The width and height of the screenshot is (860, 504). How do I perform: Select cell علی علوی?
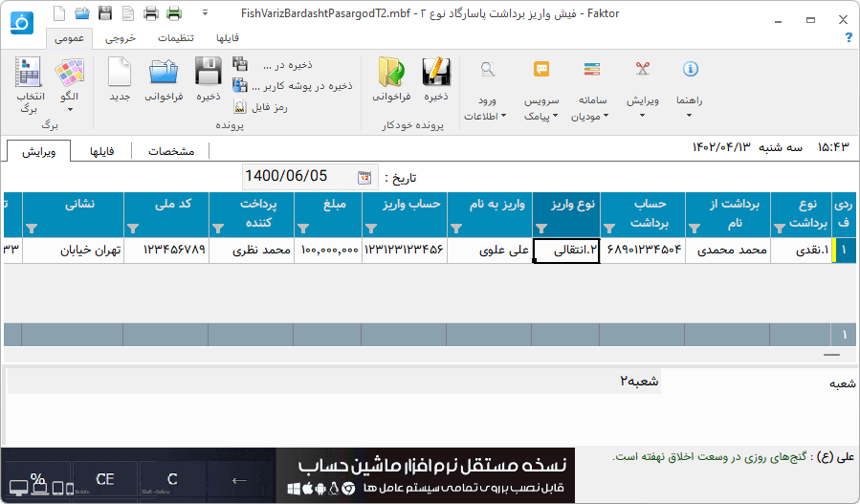click(x=490, y=251)
